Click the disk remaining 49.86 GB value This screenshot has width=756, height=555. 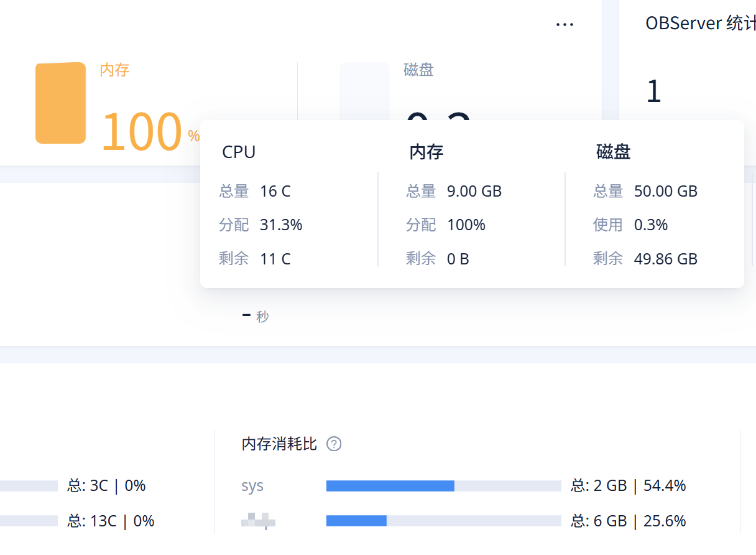(x=665, y=259)
